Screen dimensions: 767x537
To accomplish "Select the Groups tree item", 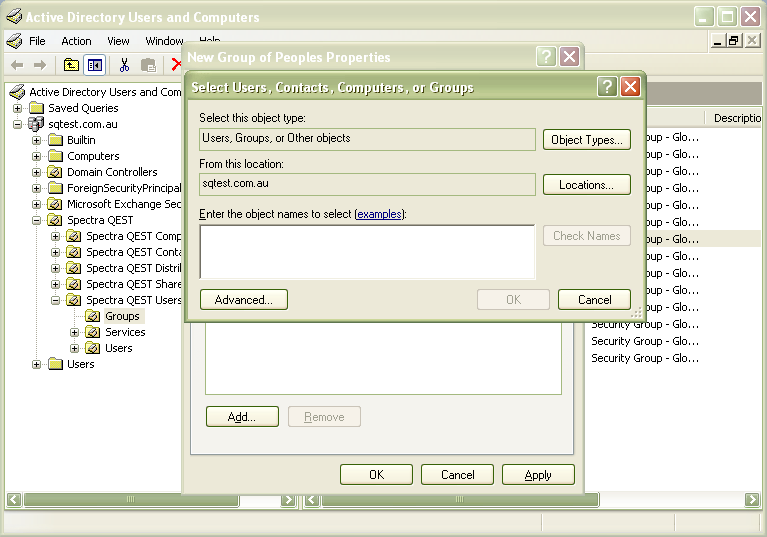I will 122,316.
